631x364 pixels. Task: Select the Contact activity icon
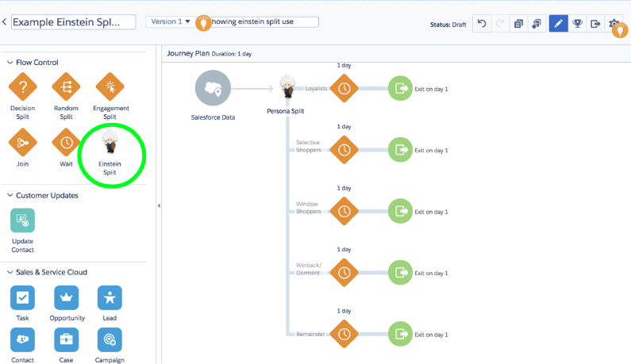coord(22,340)
